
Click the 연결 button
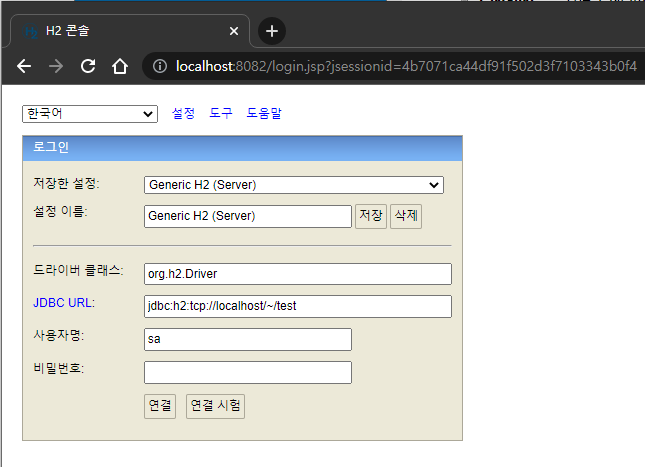click(160, 406)
